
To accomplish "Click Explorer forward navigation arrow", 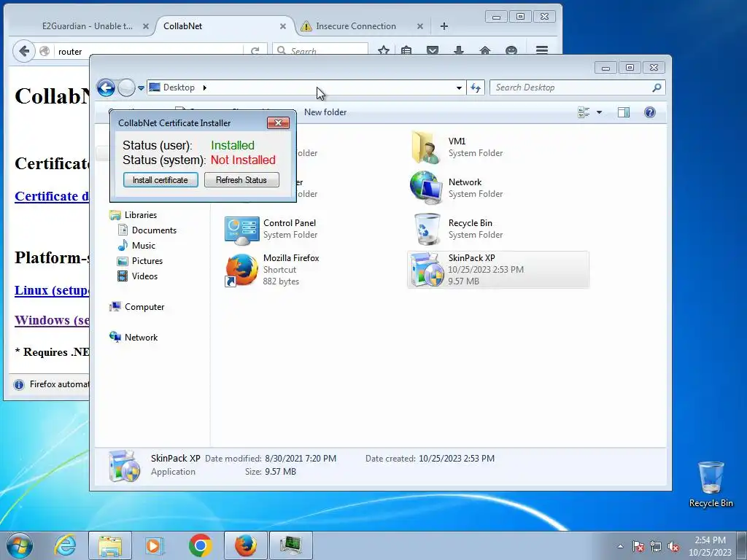I will pos(126,87).
